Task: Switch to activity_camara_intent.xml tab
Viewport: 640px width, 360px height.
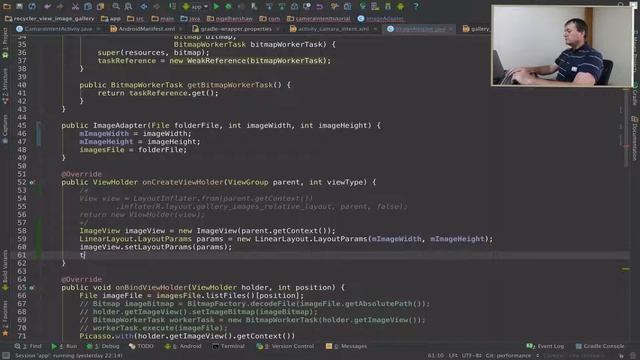Action: (x=329, y=29)
